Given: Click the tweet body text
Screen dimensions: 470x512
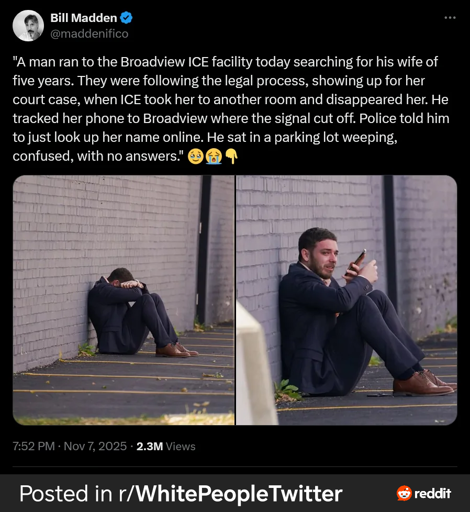Looking at the screenshot, I should 231,109.
